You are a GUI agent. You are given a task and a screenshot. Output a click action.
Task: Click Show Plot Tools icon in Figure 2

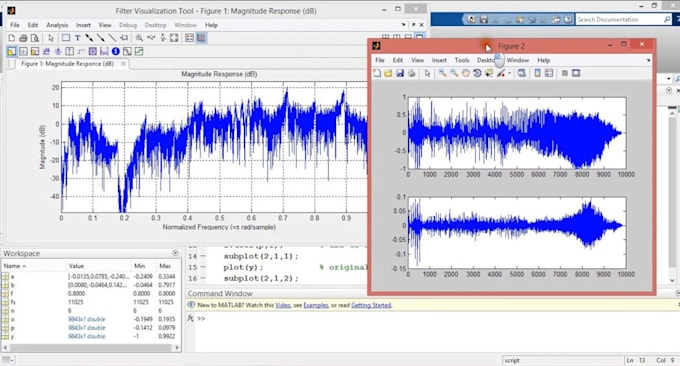tap(576, 73)
